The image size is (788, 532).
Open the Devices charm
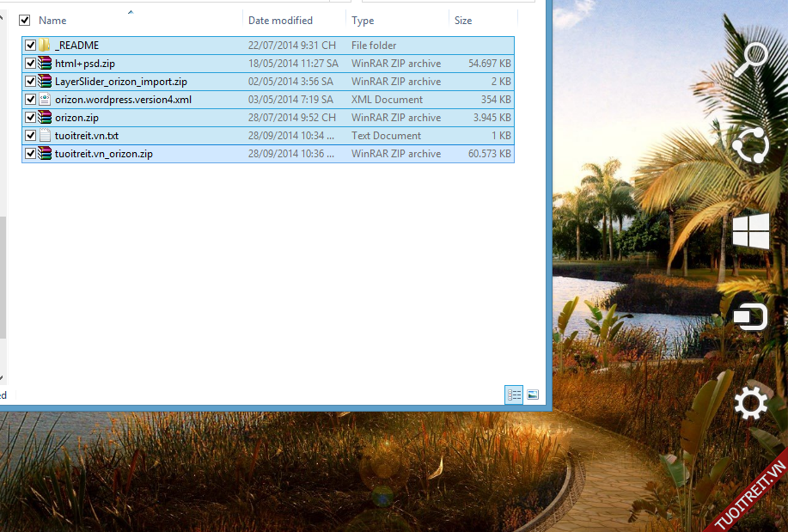click(749, 317)
